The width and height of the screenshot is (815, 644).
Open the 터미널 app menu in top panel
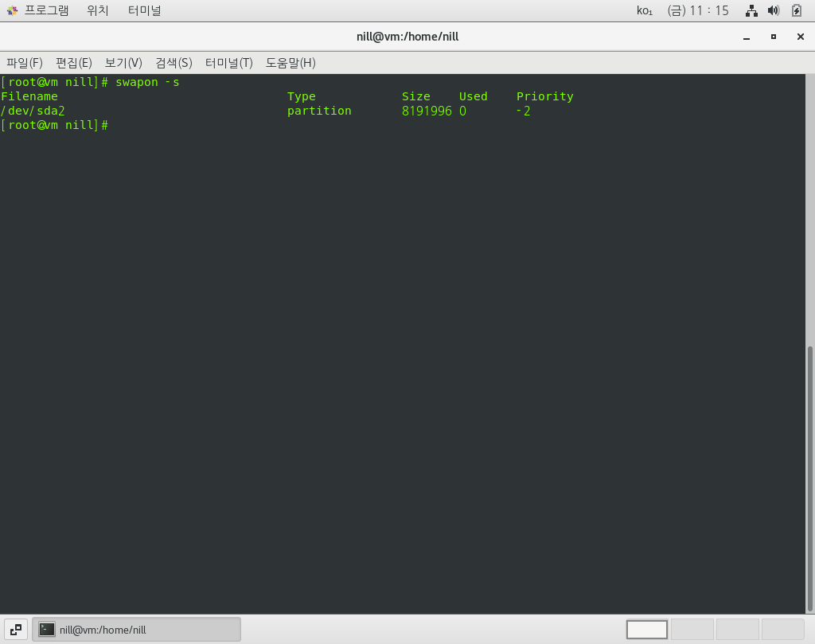[145, 10]
